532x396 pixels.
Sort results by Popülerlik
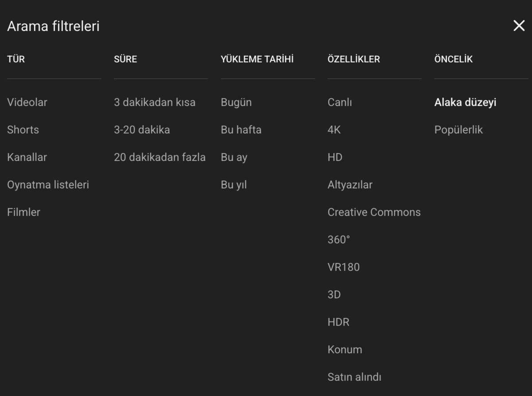tap(458, 130)
